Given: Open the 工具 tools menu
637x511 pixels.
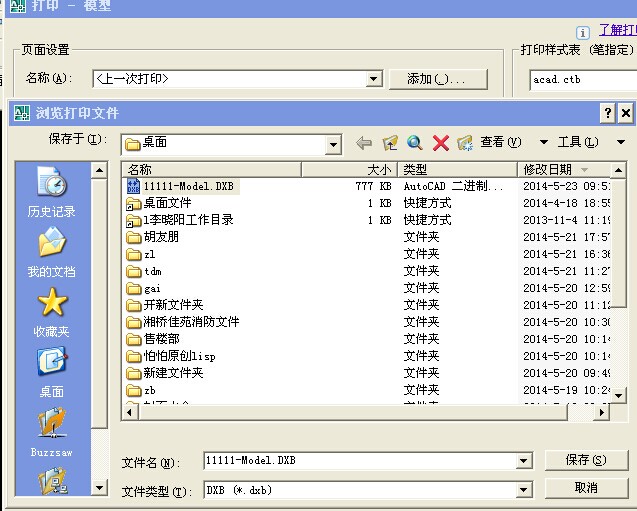Looking at the screenshot, I should coord(577,143).
